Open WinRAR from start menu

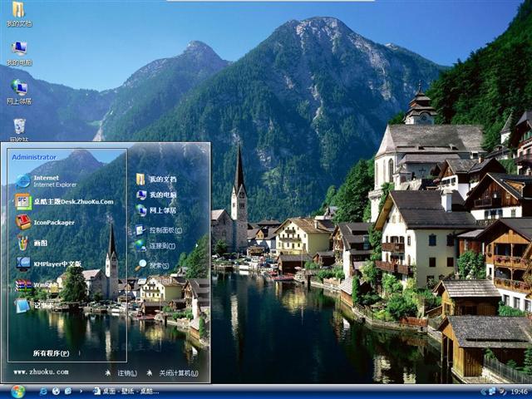click(36, 285)
